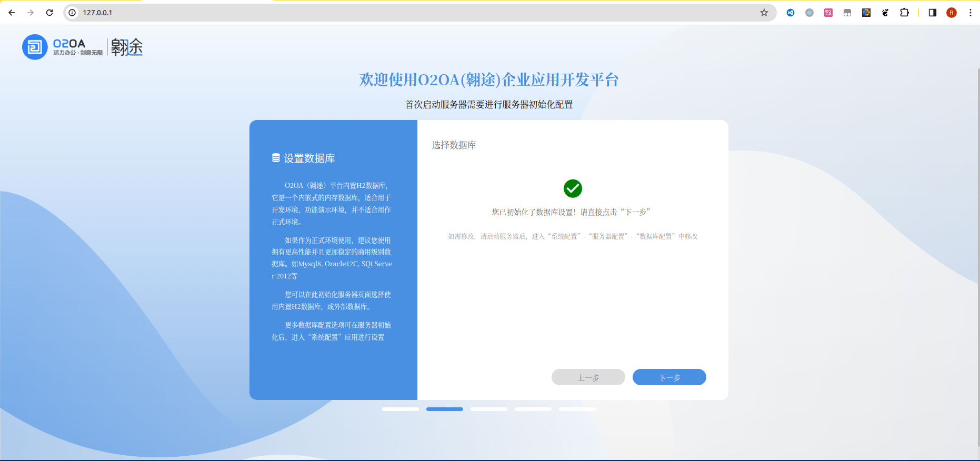Click the gray hint starting 如需修改
The height and width of the screenshot is (461, 980).
point(573,236)
